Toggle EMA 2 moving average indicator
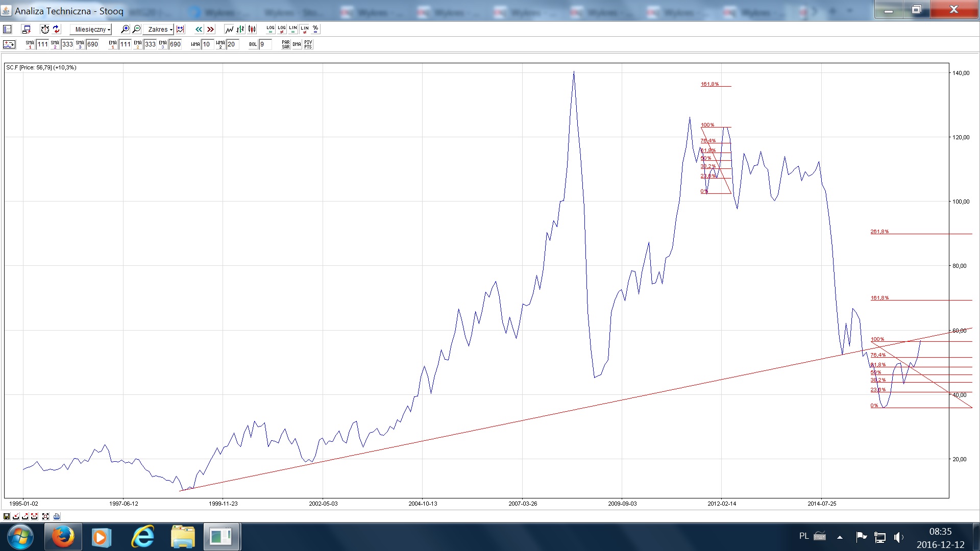 [138, 45]
